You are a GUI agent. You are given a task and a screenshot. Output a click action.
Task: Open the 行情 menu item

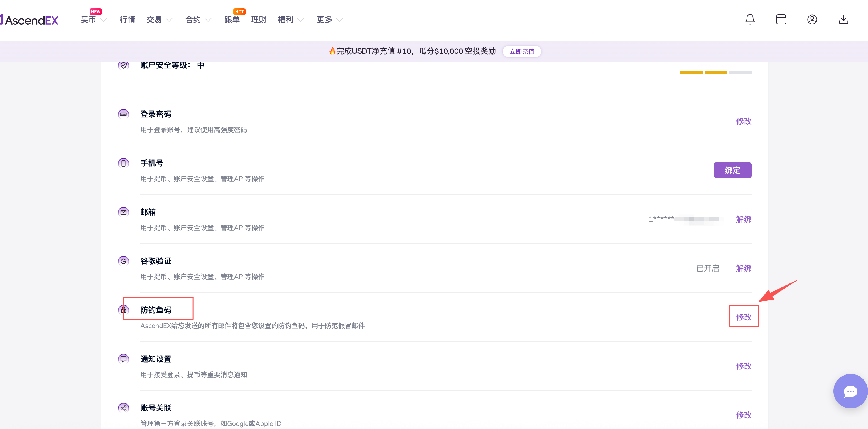pos(127,20)
